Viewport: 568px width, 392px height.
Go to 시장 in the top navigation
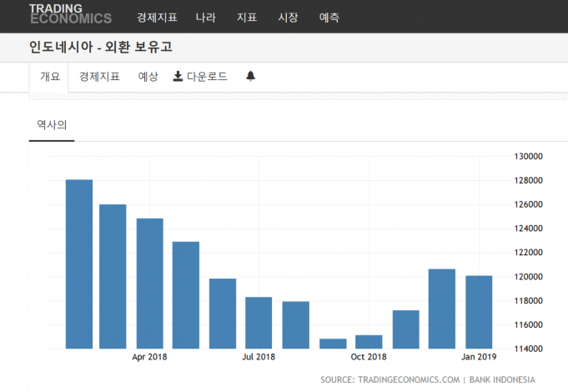pos(288,17)
